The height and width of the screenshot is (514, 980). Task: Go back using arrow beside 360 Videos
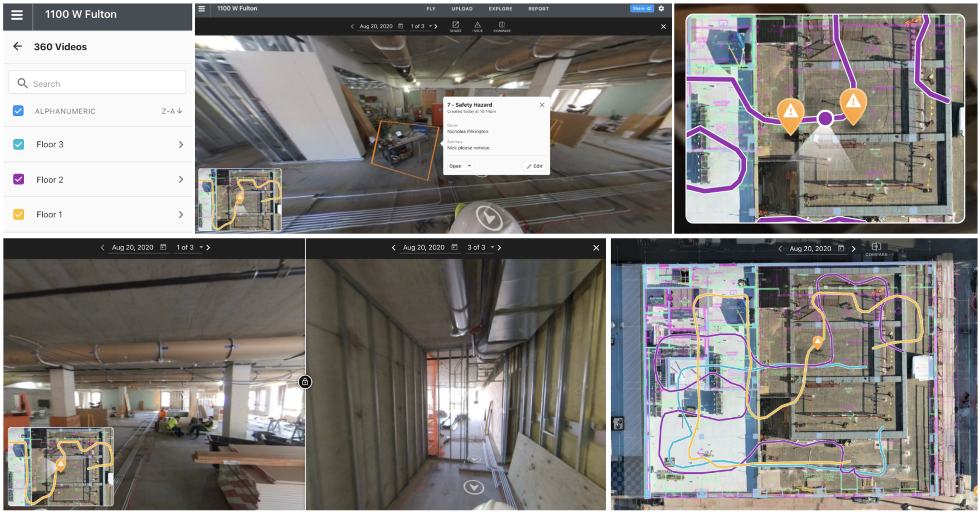click(18, 46)
